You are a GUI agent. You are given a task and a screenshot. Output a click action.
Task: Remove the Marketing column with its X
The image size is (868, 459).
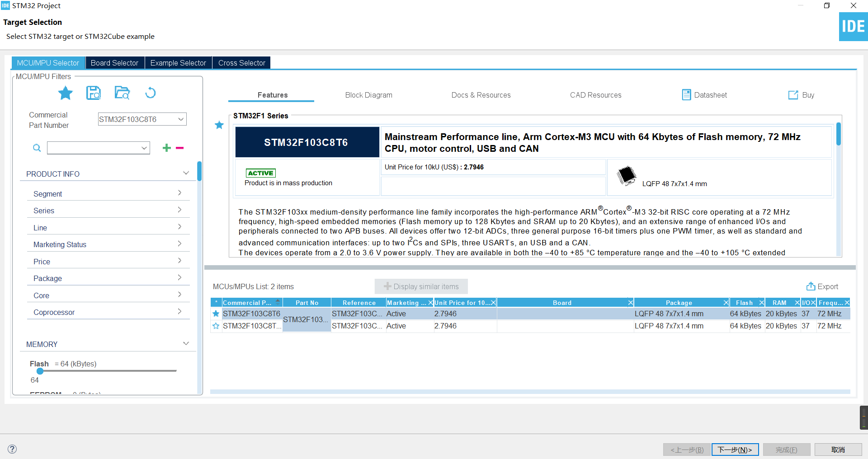(430, 303)
